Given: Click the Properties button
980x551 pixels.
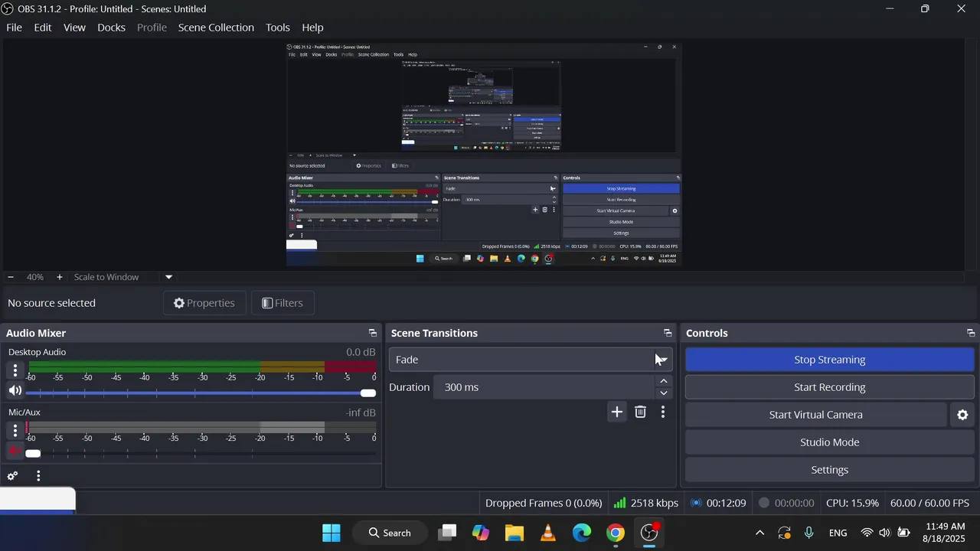Looking at the screenshot, I should 204,303.
